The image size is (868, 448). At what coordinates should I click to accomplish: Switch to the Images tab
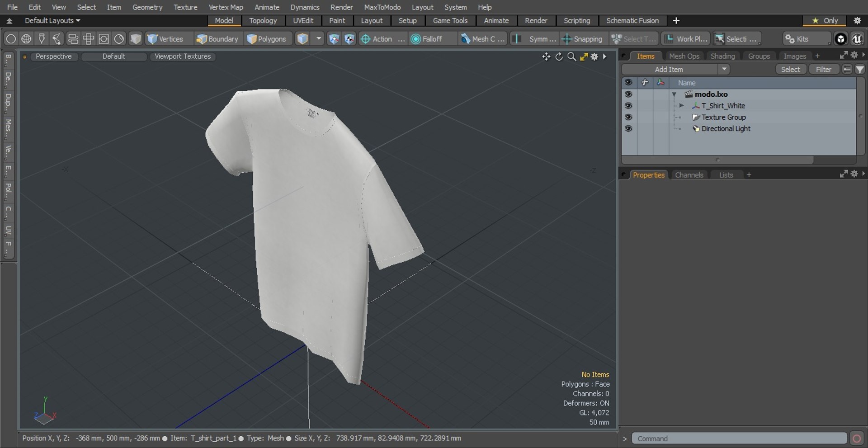[x=794, y=56]
